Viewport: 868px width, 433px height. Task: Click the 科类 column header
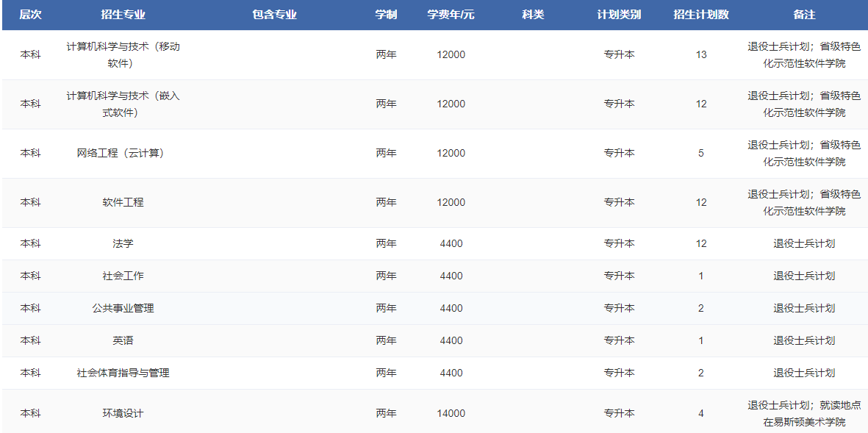(x=533, y=15)
